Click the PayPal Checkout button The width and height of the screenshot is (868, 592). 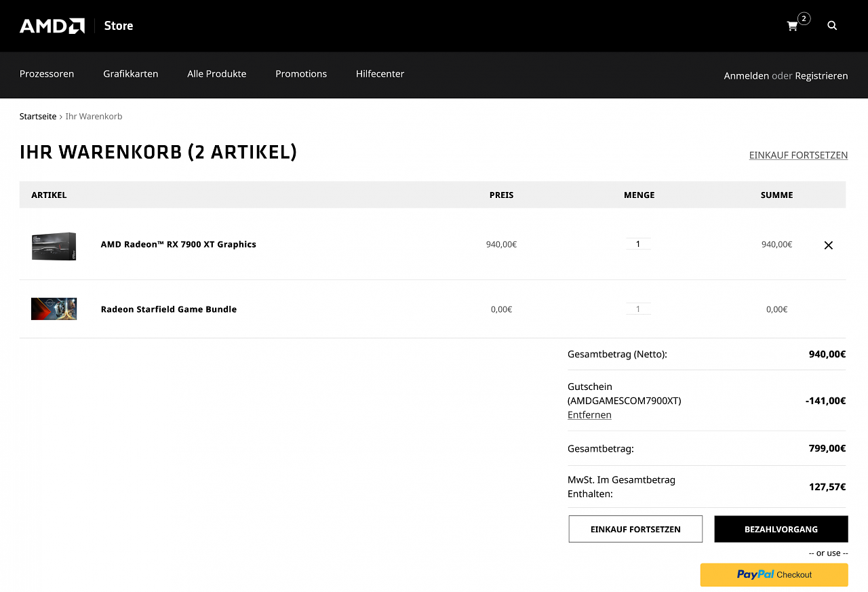tap(774, 575)
